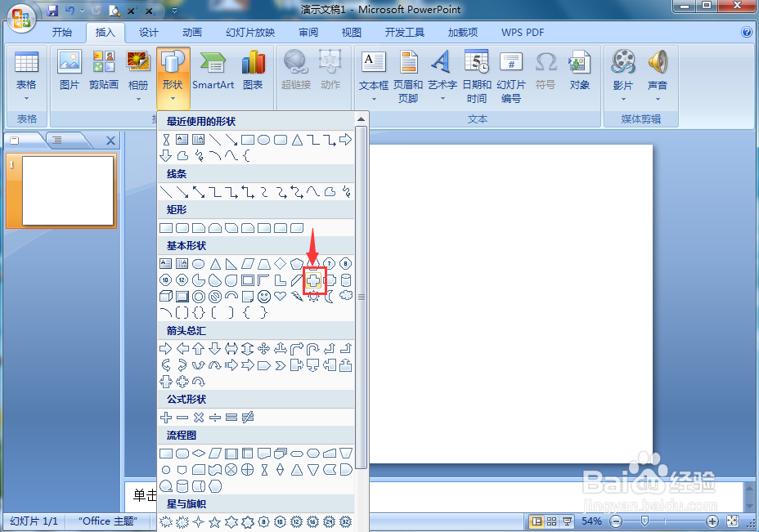Expand customize quick access toolbar arrow

click(175, 10)
